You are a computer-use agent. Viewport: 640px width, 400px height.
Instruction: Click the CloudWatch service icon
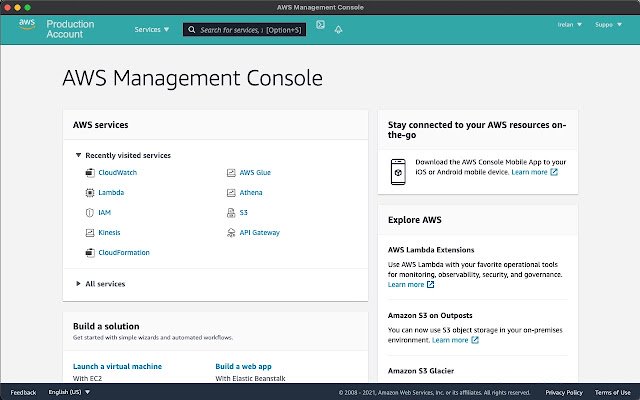tap(90, 173)
